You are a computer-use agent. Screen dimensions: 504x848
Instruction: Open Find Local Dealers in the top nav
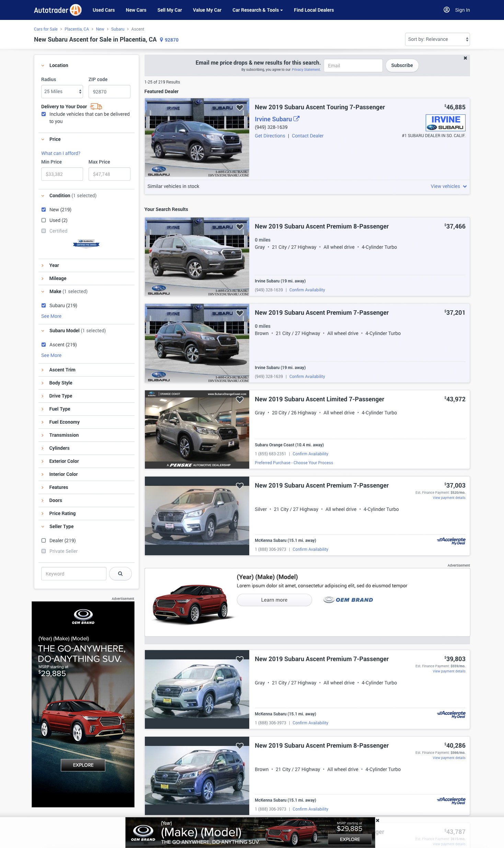(314, 10)
